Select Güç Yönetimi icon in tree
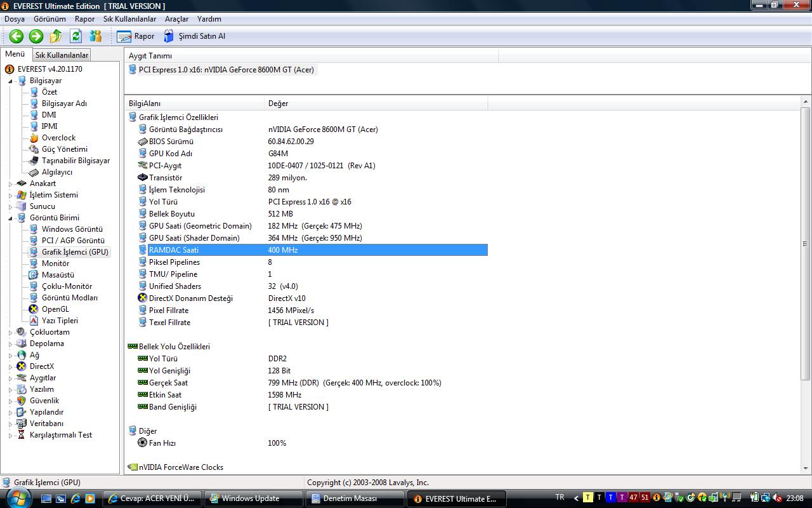This screenshot has width=812, height=508. tap(34, 149)
